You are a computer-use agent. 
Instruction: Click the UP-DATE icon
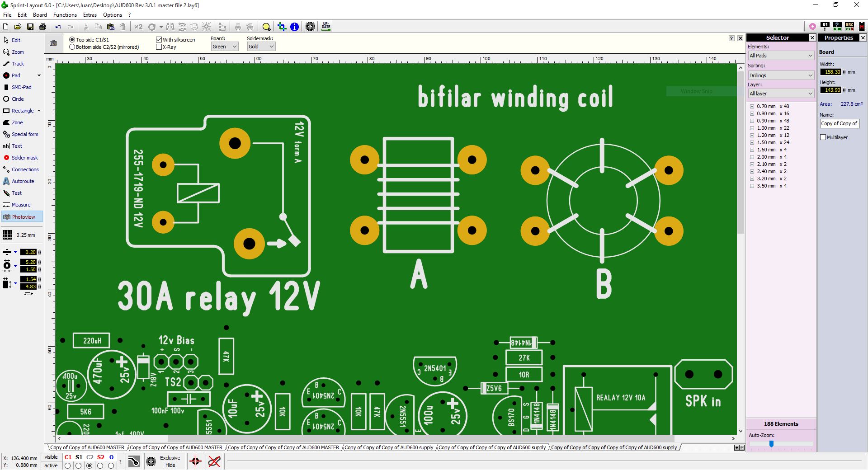click(326, 27)
